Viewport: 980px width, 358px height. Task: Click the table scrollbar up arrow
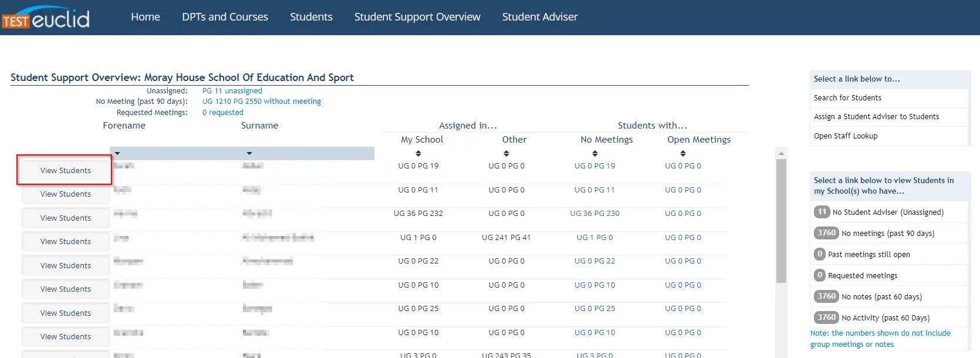pos(781,153)
